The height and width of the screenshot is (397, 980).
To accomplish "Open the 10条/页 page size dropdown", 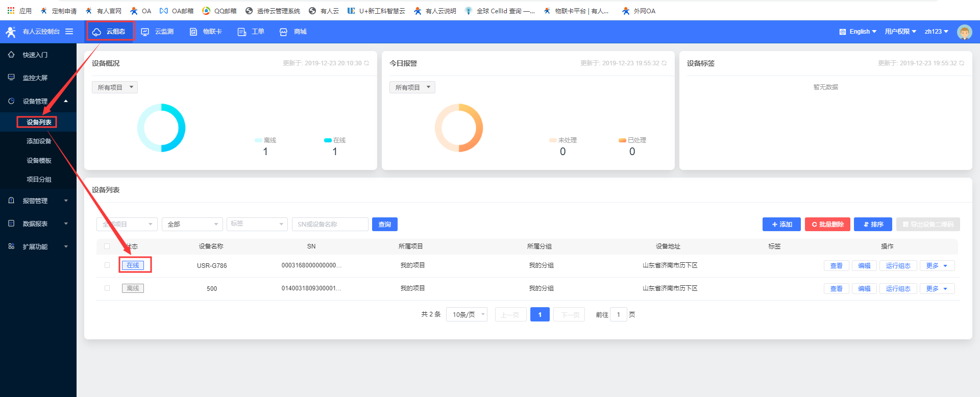I will tap(467, 314).
